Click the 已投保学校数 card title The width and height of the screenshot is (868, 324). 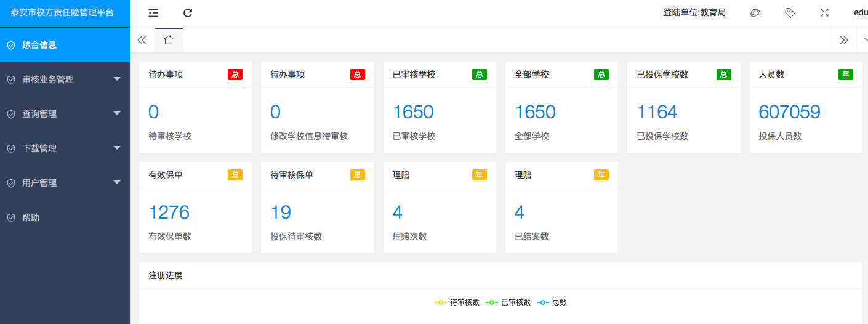pos(662,75)
